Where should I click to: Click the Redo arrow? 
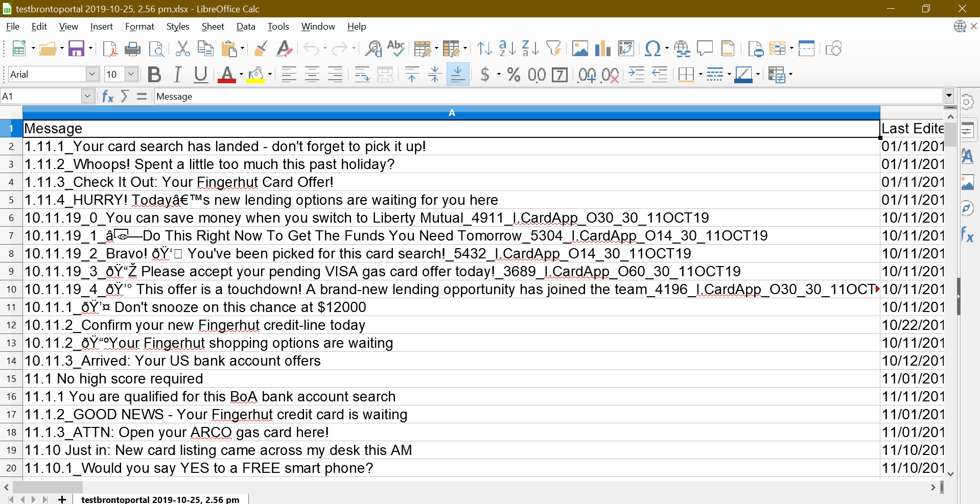[x=339, y=49]
